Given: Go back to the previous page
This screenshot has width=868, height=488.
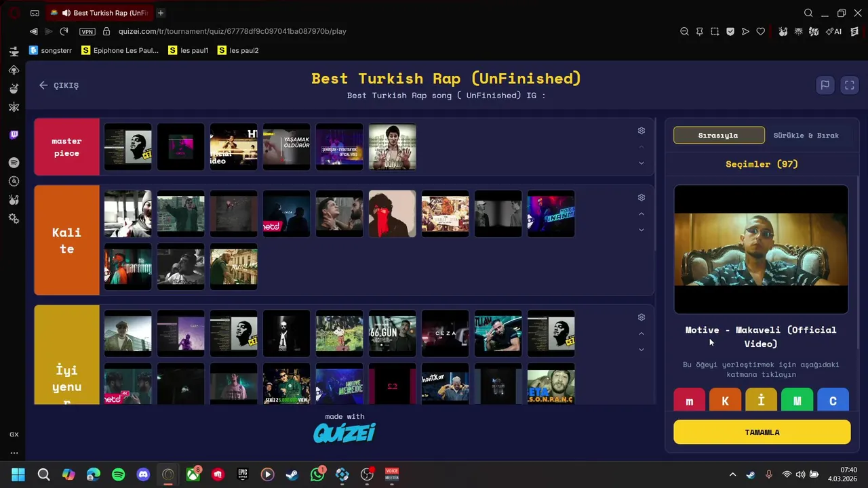Looking at the screenshot, I should 33,31.
